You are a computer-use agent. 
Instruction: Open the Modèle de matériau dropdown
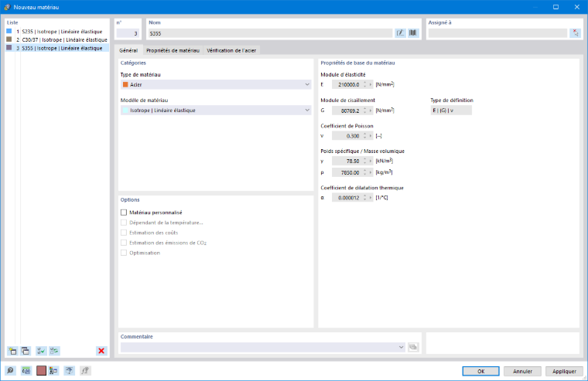[216, 111]
